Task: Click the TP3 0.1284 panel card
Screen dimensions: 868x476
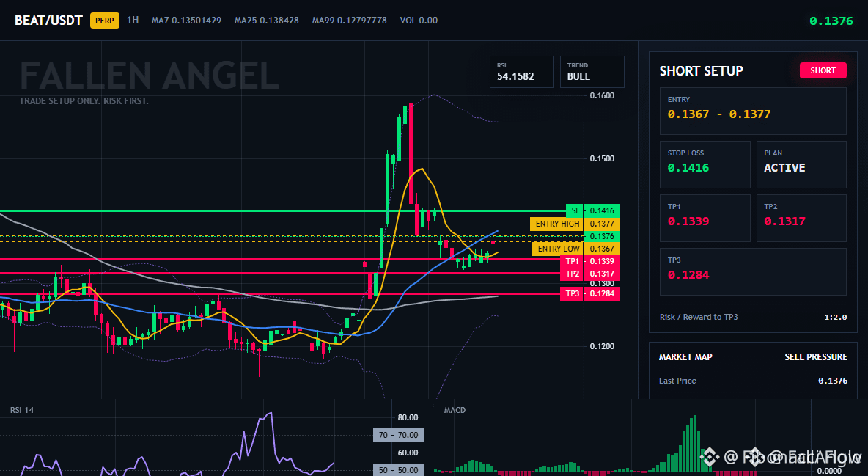Action: [753, 271]
